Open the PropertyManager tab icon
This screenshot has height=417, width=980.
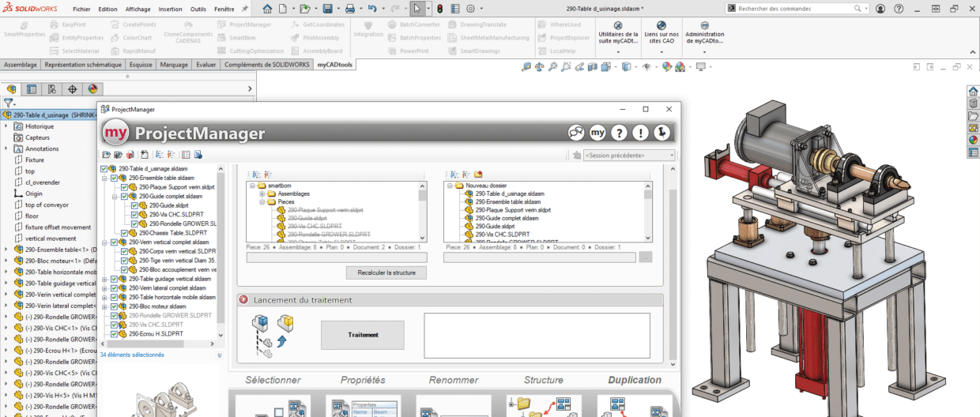32,89
